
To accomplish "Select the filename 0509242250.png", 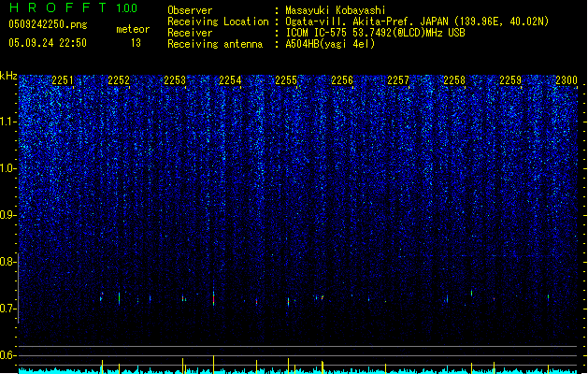I will tap(48, 24).
